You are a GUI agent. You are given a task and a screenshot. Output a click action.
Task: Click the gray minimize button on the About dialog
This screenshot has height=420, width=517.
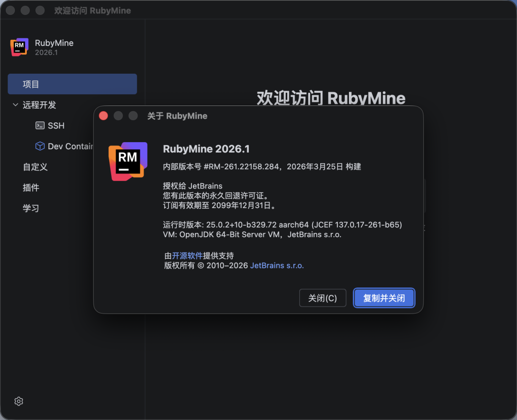tap(118, 116)
